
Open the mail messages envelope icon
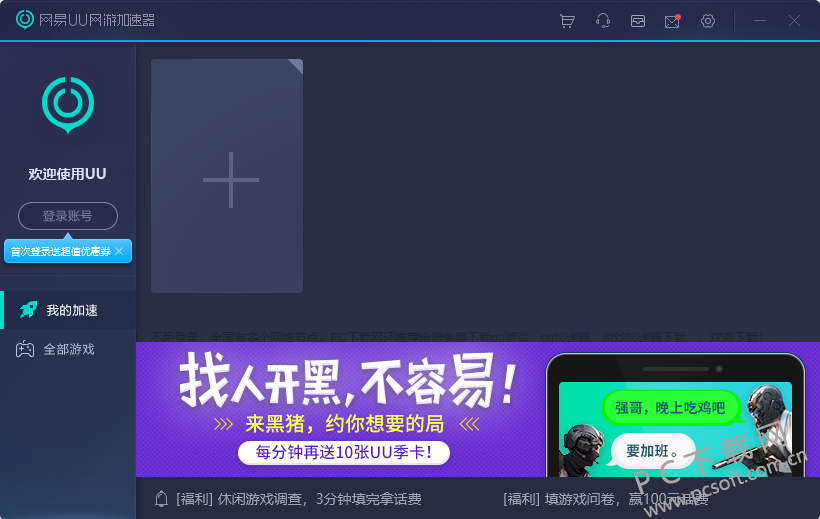coord(672,21)
